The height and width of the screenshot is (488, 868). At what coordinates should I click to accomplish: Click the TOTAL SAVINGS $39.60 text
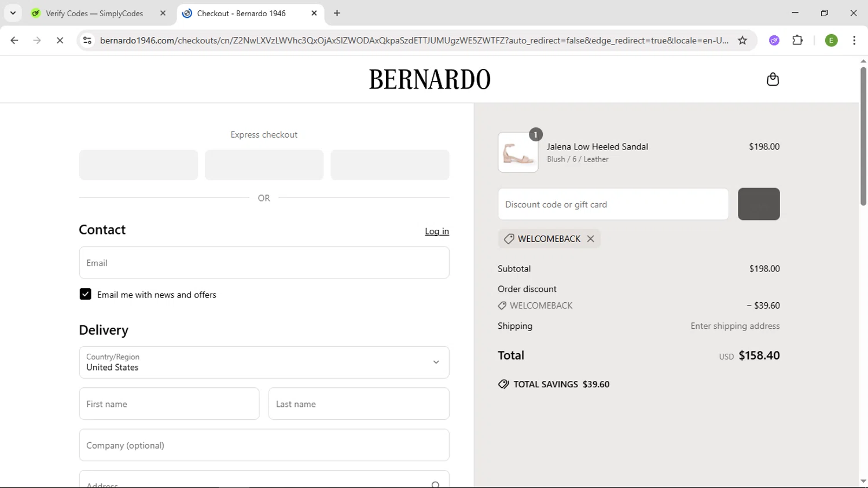pyautogui.click(x=561, y=384)
